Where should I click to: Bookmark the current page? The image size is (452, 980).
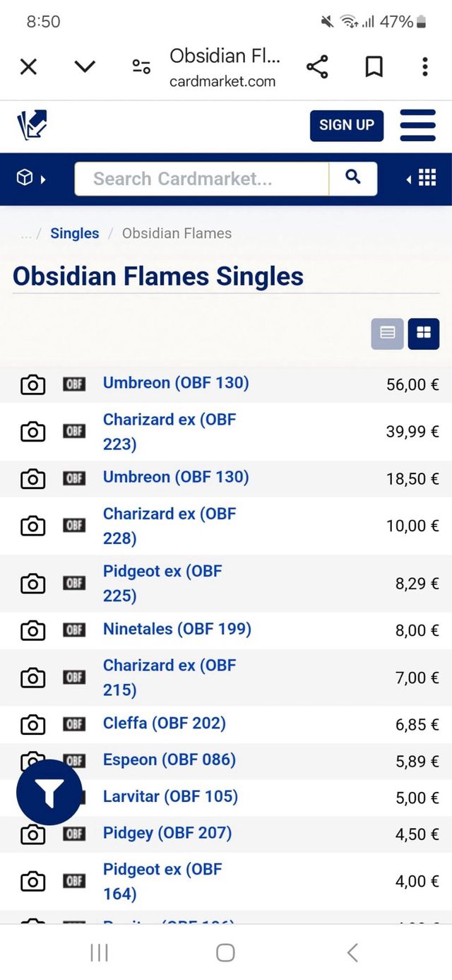tap(374, 66)
